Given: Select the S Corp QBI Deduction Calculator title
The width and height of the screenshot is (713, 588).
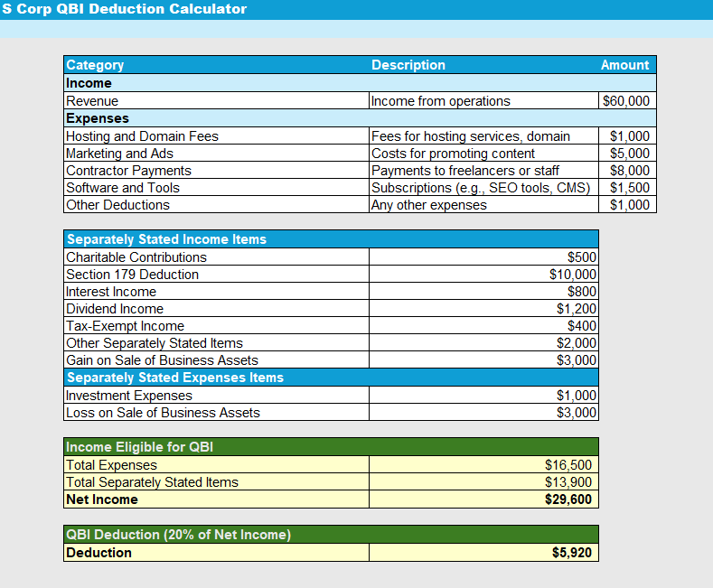Looking at the screenshot, I should (x=124, y=9).
